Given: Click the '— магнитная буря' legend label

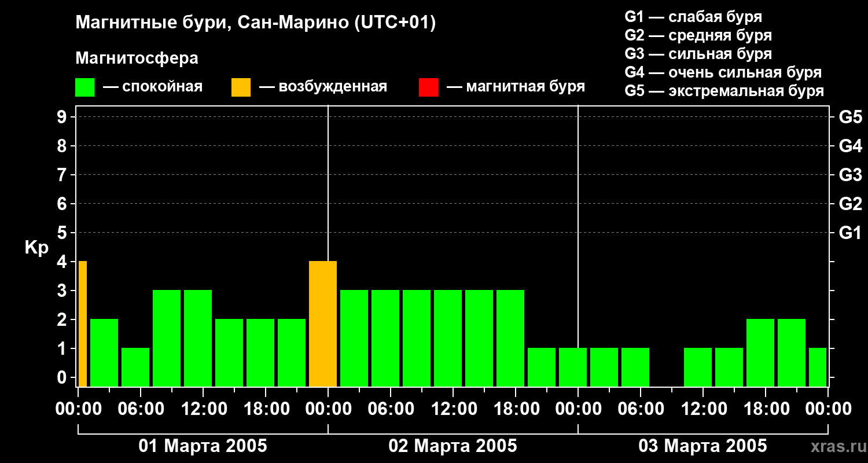Looking at the screenshot, I should 516,87.
